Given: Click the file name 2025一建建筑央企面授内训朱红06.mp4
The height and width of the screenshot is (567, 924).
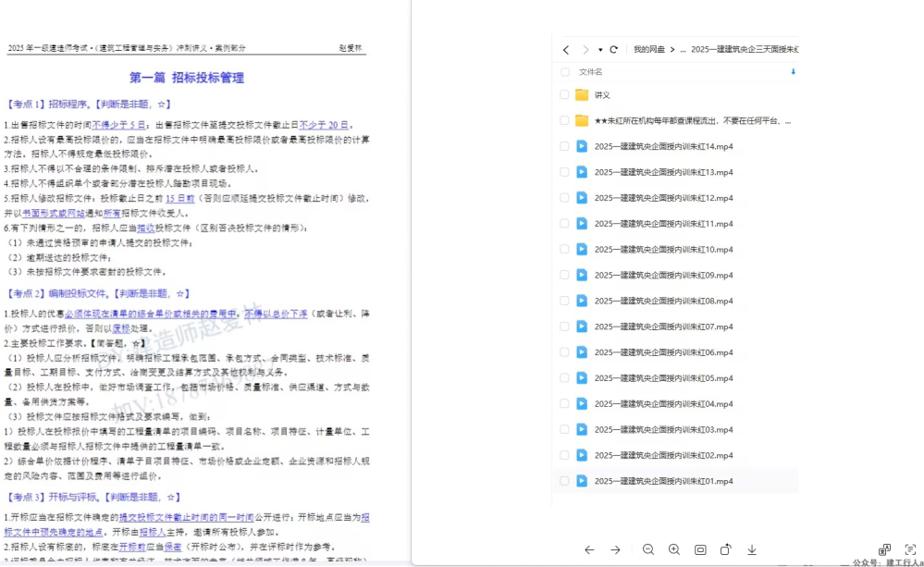Looking at the screenshot, I should [663, 352].
